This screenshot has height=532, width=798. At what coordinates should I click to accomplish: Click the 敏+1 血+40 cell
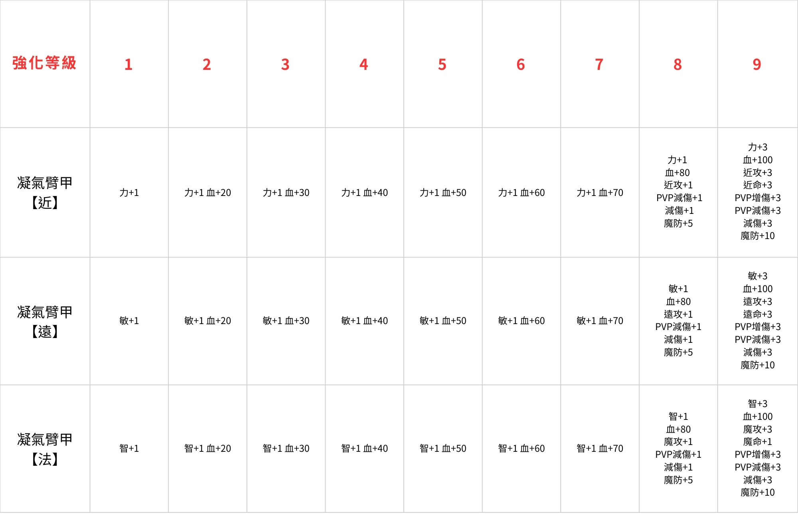point(364,321)
